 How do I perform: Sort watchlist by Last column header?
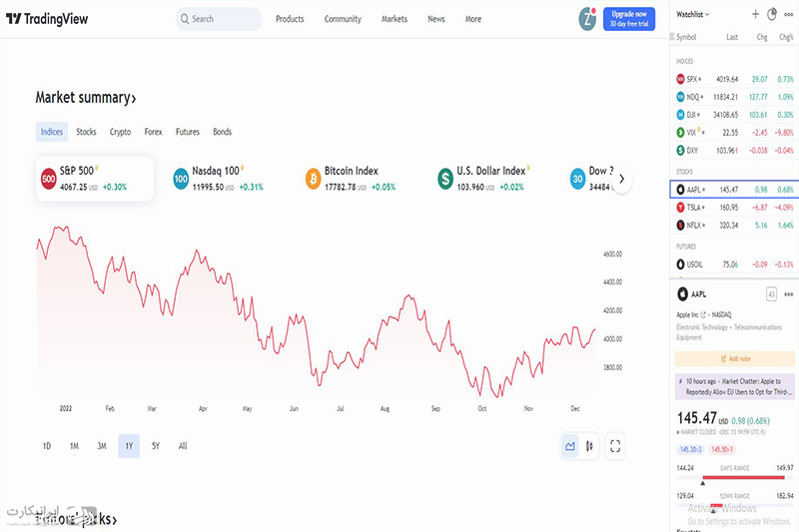(x=732, y=37)
